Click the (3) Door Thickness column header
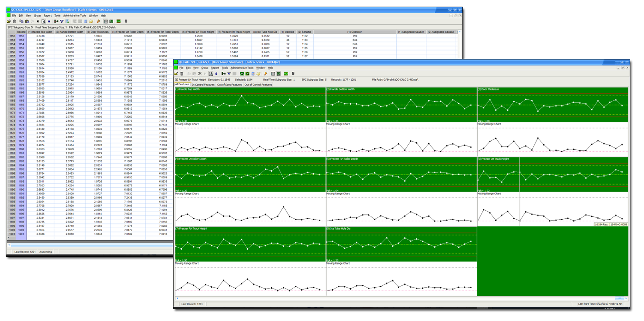 click(97, 32)
